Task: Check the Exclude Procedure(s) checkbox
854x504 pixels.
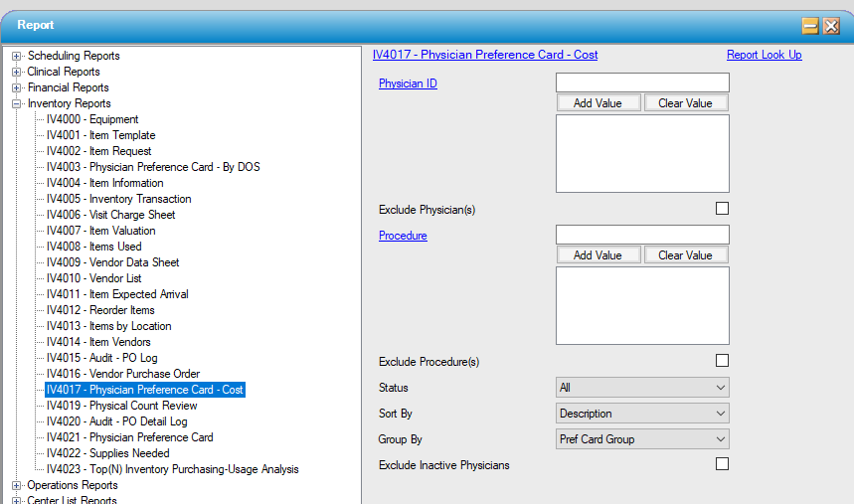Action: click(722, 361)
